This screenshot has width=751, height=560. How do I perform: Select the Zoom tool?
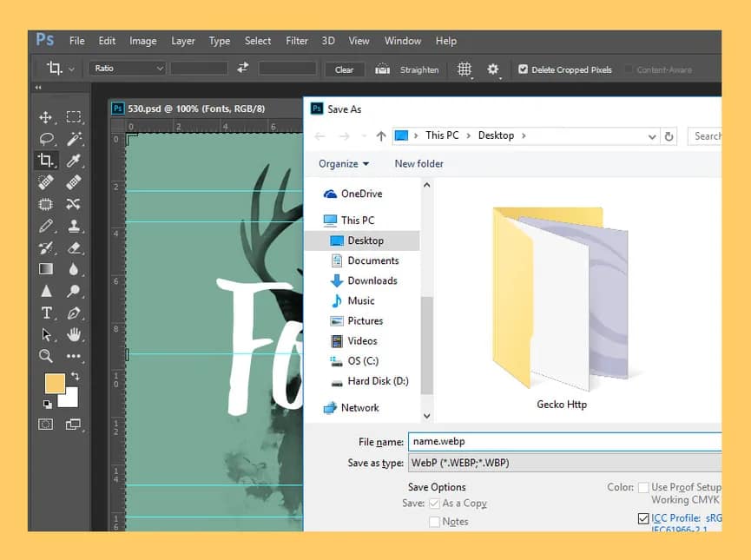point(47,356)
